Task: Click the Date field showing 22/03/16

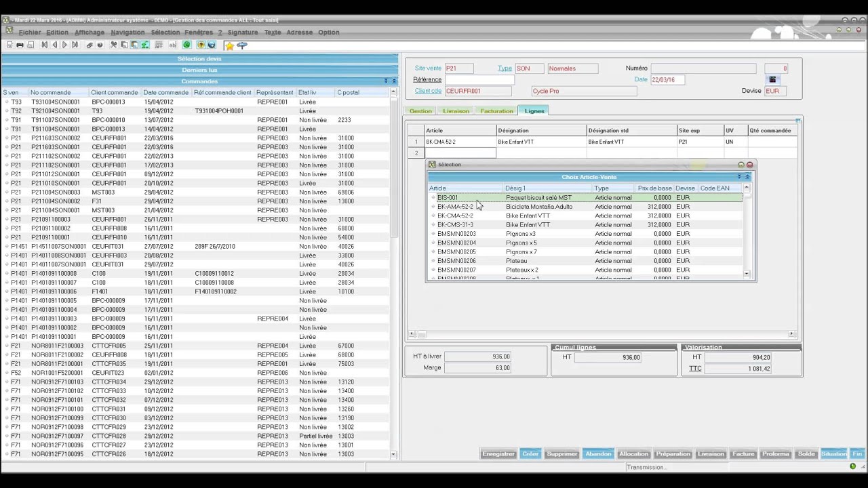Action: (x=667, y=80)
